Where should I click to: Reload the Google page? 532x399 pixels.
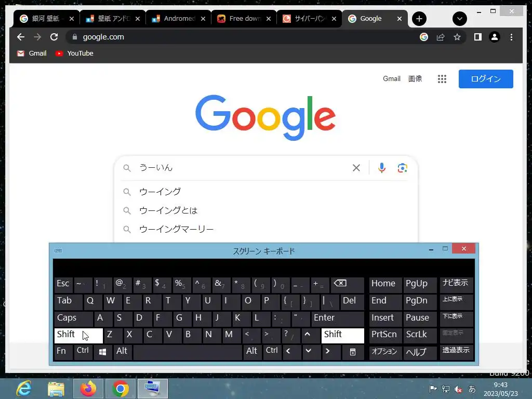(x=54, y=37)
